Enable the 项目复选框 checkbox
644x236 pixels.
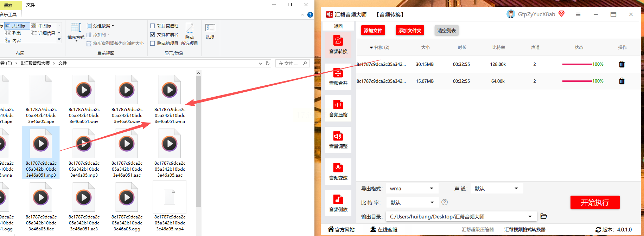[153, 26]
